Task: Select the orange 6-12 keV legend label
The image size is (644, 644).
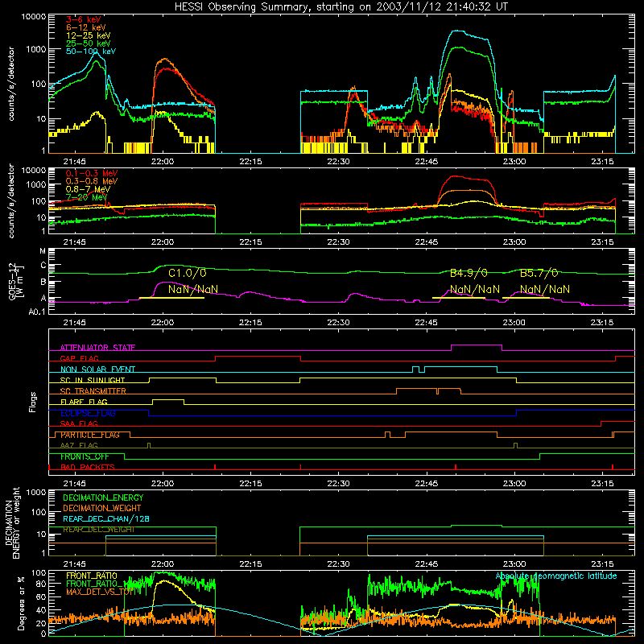Action: point(86,27)
